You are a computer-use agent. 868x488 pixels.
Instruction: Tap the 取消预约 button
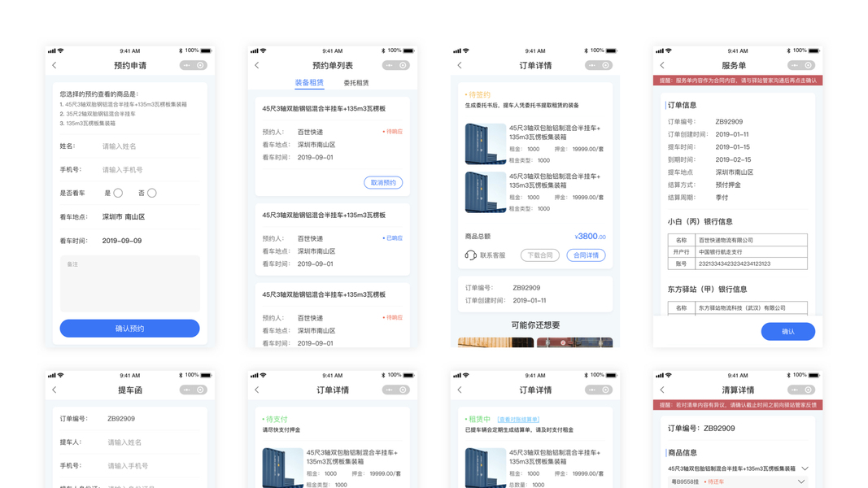pos(383,182)
